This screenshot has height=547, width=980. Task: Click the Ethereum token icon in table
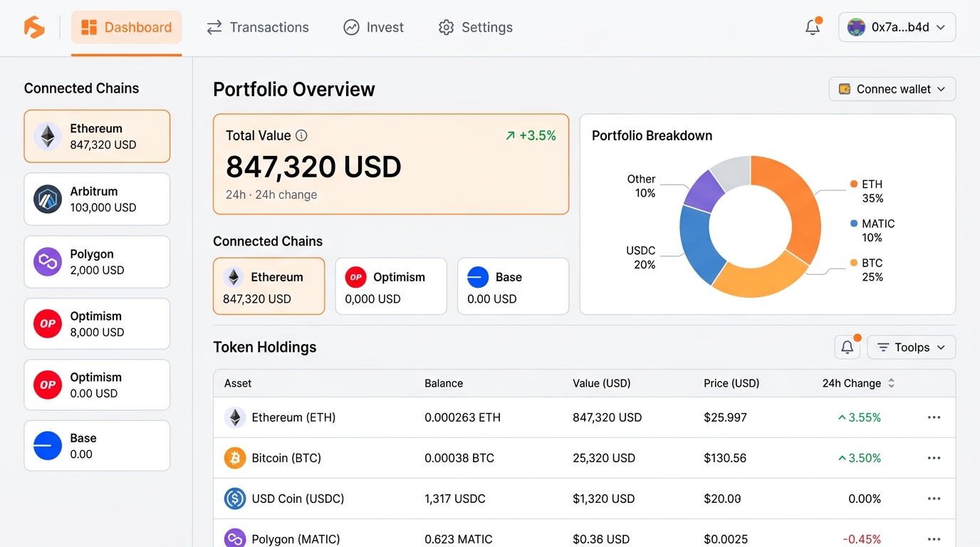click(x=235, y=417)
